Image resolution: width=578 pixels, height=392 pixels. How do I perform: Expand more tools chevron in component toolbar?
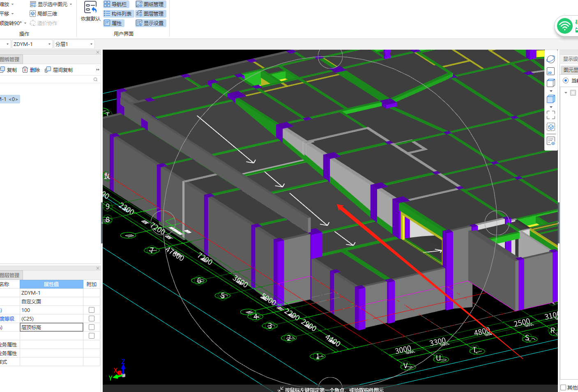[98, 70]
